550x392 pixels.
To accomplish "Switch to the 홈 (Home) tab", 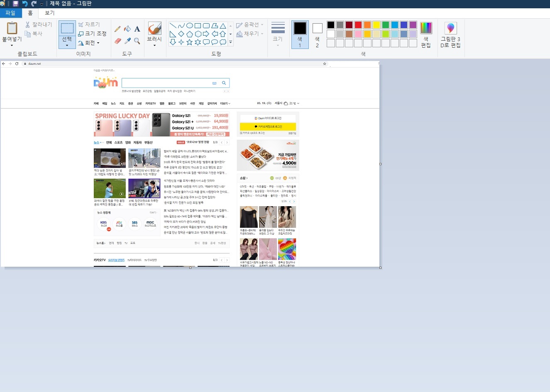I will point(30,13).
